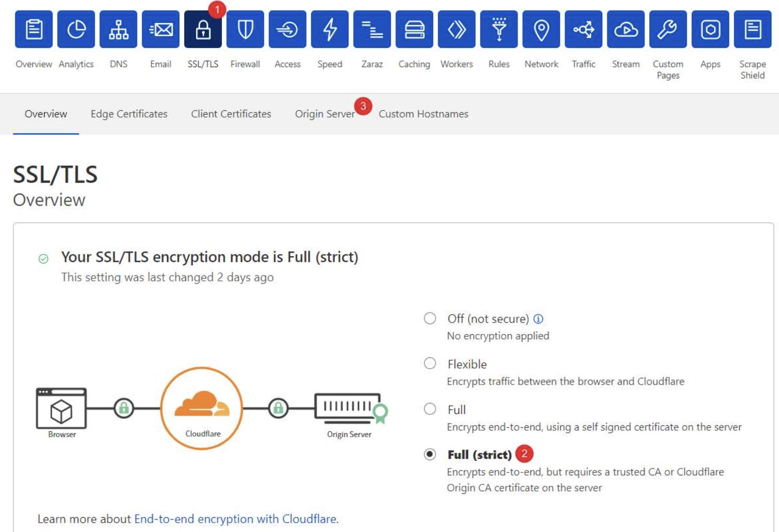This screenshot has width=779, height=532.
Task: Click info icon beside Off (not secure)
Action: (x=538, y=319)
